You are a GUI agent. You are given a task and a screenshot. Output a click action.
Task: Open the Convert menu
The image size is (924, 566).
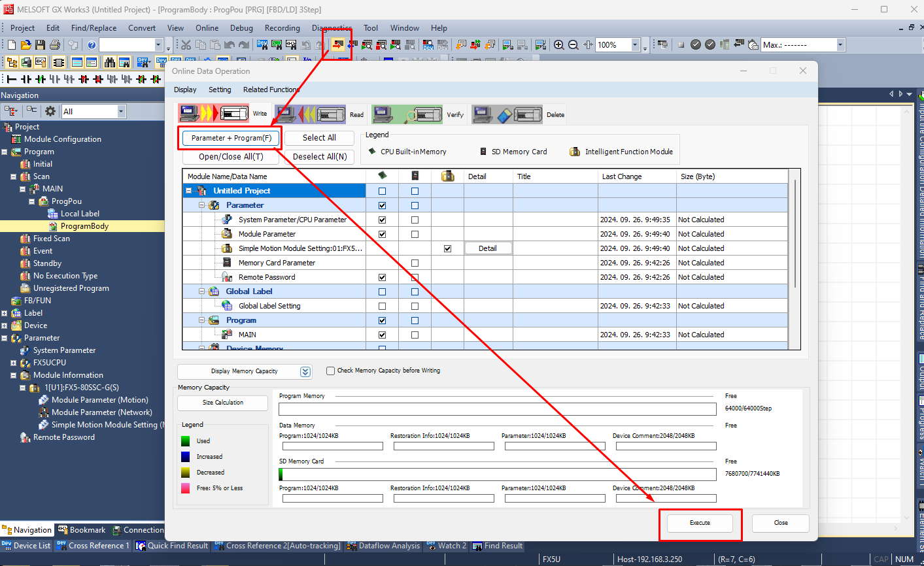pos(142,27)
